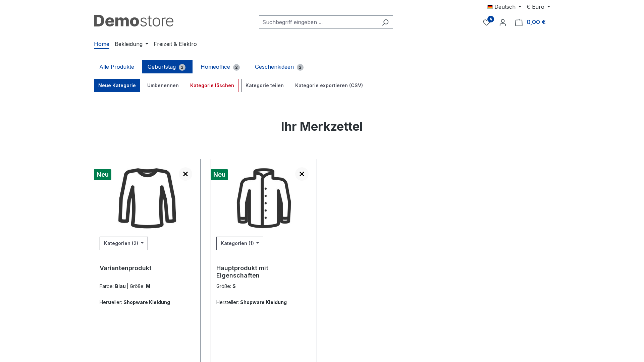Focus the Suchbegriff eingeben search field
The image size is (644, 362).
tap(319, 22)
